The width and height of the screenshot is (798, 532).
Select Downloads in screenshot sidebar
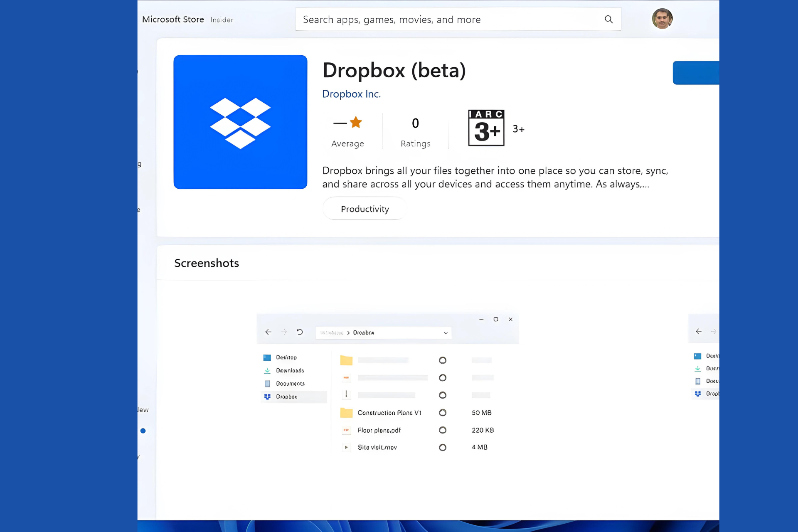pyautogui.click(x=290, y=370)
